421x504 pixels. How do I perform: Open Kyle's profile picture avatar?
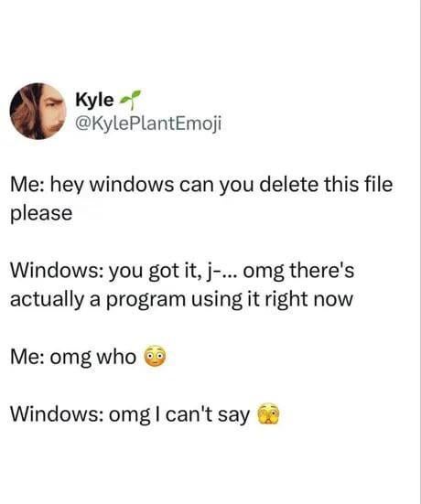pos(38,112)
